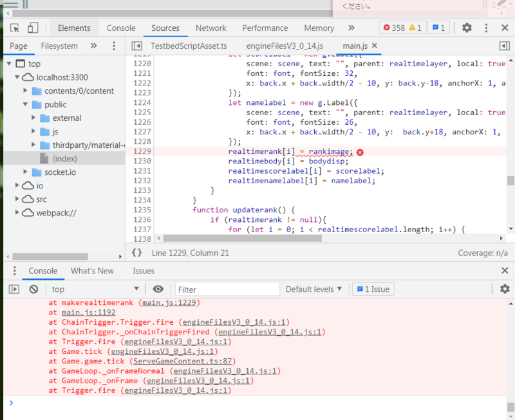Show more navigator tabs chevron
Viewport: 515px width, 420px height.
coord(94,46)
